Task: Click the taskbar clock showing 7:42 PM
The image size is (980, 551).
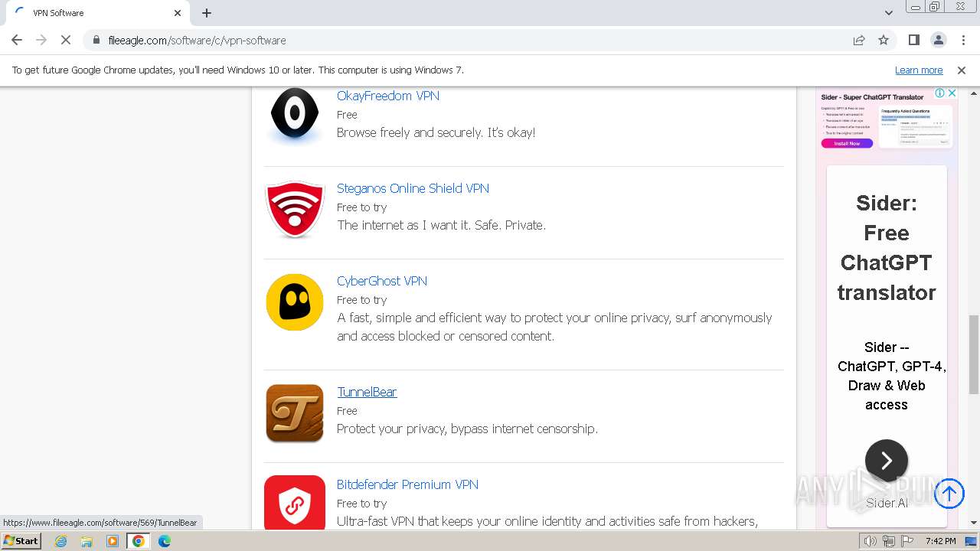Action: [940, 541]
